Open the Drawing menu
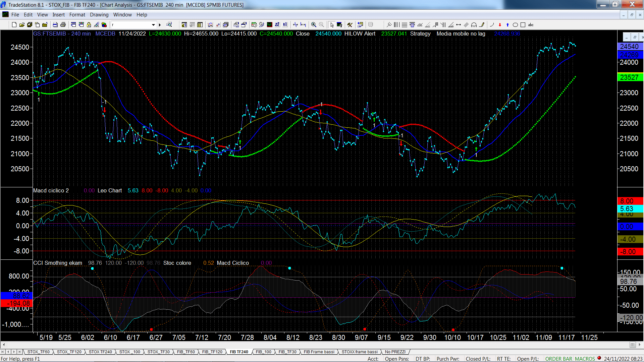This screenshot has height=362, width=644. (x=99, y=15)
